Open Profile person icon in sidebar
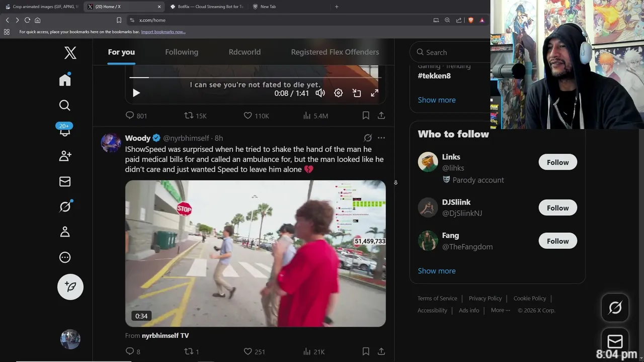The image size is (644, 362). (65, 232)
